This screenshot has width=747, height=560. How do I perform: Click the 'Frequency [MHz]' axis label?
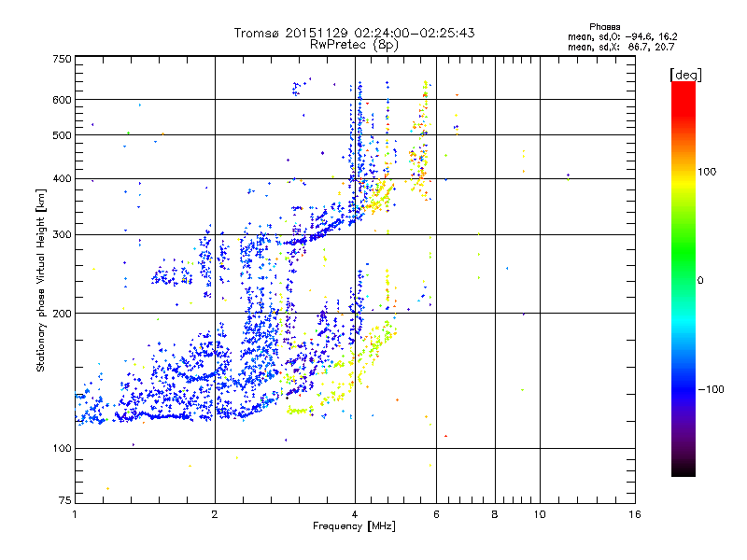[x=354, y=526]
